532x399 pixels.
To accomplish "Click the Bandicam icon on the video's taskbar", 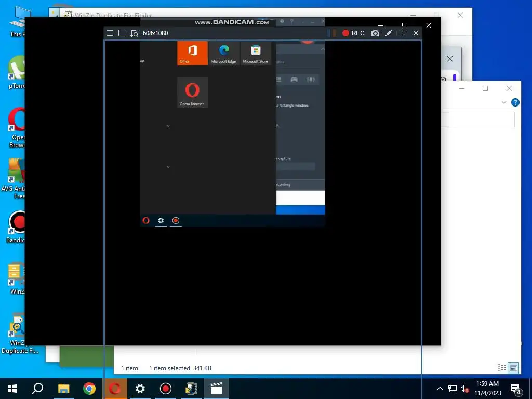I will pyautogui.click(x=176, y=220).
